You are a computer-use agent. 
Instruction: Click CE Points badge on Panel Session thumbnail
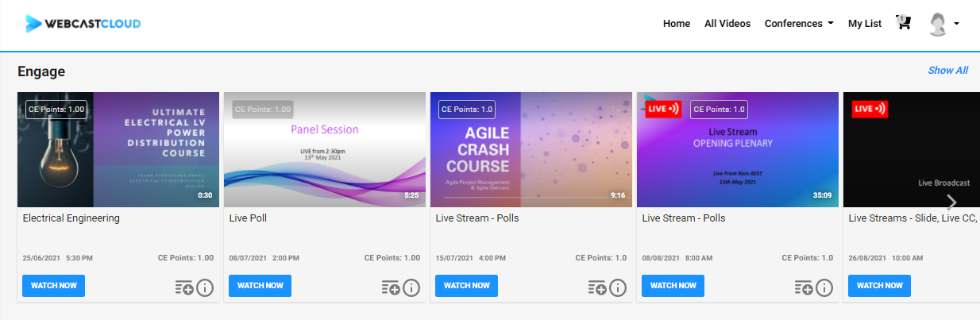262,109
